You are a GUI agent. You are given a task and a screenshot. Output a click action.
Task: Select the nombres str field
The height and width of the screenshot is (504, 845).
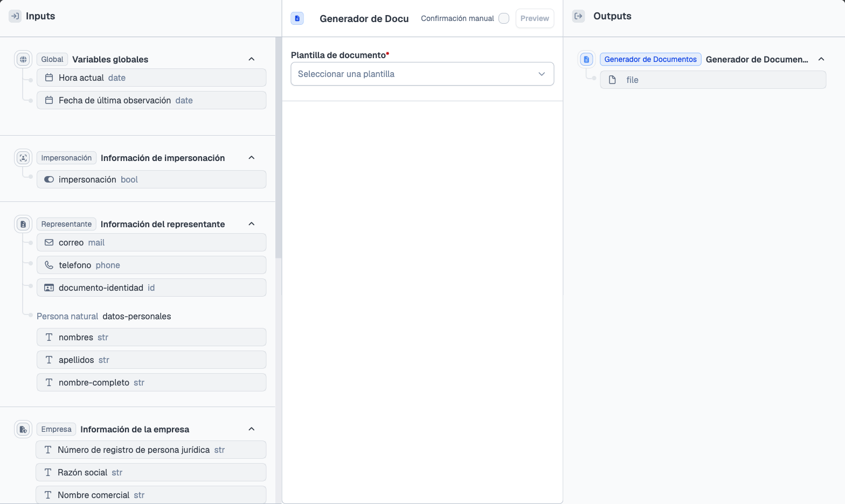point(151,337)
